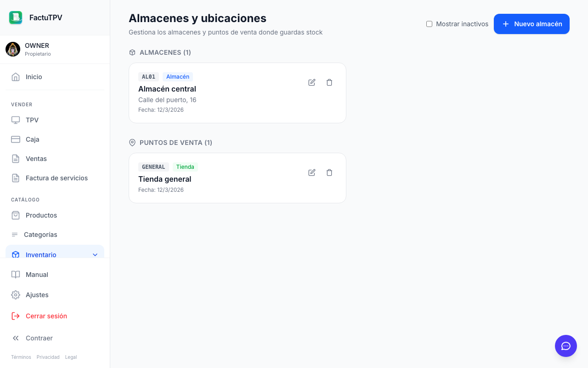588x368 pixels.
Task: Edit the Almacén central warehouse
Action: tap(312, 82)
